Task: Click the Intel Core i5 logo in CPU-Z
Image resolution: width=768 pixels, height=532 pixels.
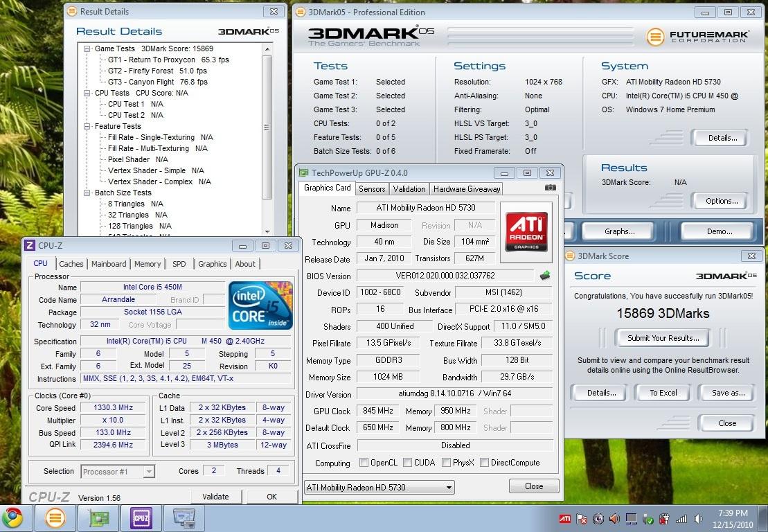Action: 260,305
